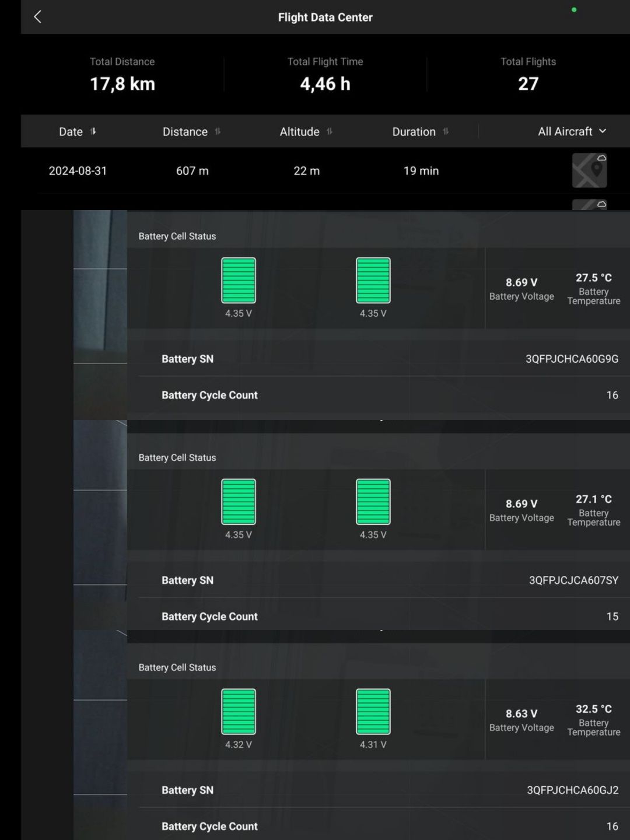Select right cell icon of battery 3QFPJCJCA607SY
Image resolution: width=630 pixels, height=840 pixels.
tap(373, 502)
